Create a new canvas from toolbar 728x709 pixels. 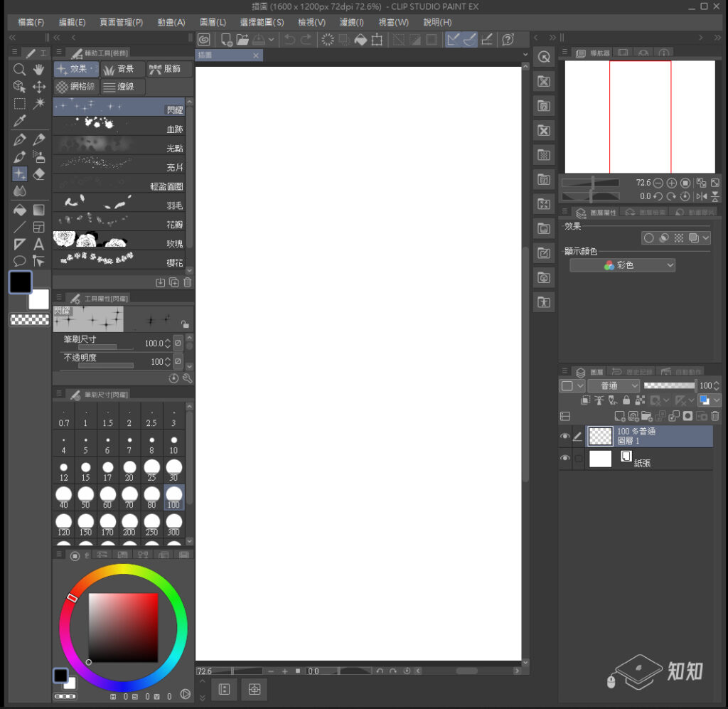(x=227, y=40)
